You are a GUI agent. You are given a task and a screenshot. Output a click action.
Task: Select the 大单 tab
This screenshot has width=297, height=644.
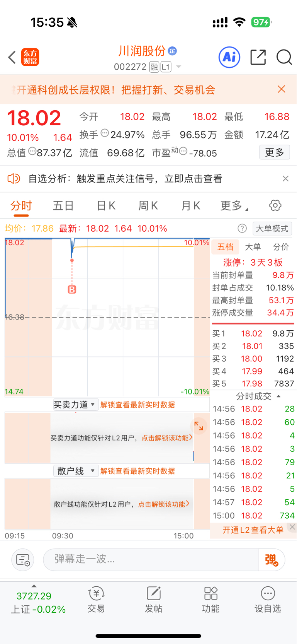coord(253,247)
